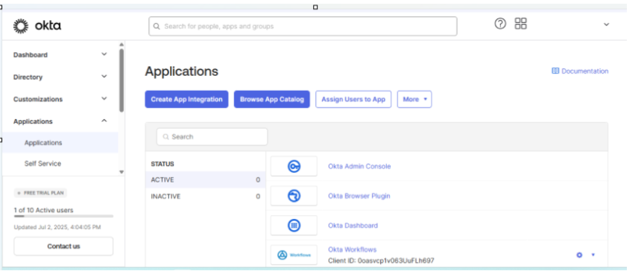Click the Documentation book icon
The width and height of the screenshot is (644, 271).
tap(555, 71)
